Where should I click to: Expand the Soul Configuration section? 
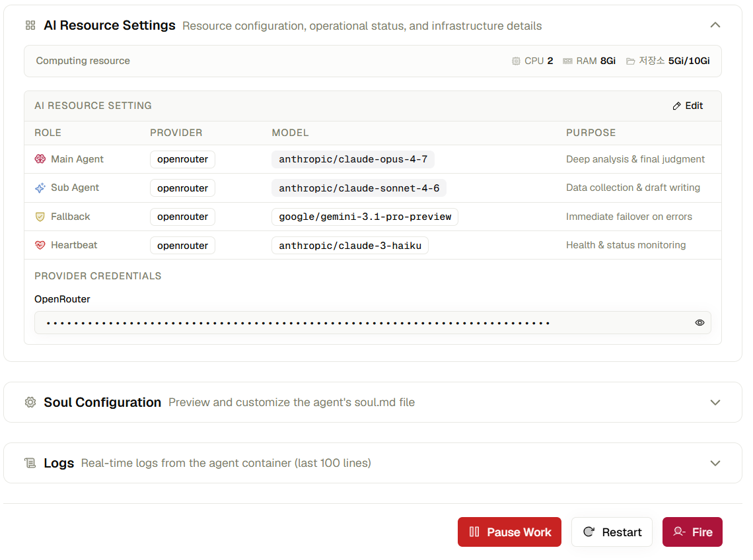coord(715,402)
